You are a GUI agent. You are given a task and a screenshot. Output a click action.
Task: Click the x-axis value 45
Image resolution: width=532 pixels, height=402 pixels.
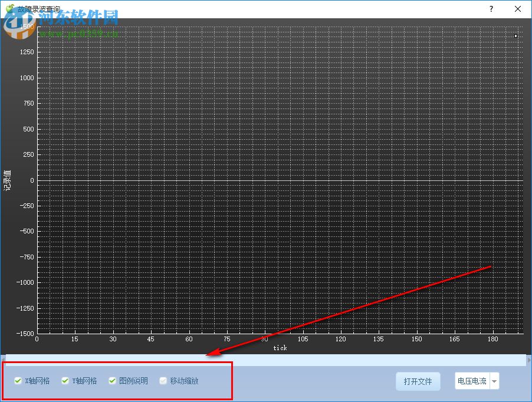coord(150,339)
